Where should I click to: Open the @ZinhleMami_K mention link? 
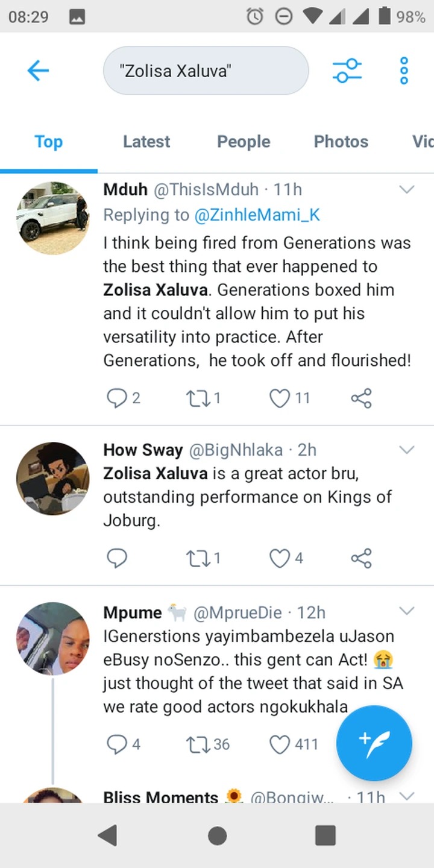(x=257, y=215)
